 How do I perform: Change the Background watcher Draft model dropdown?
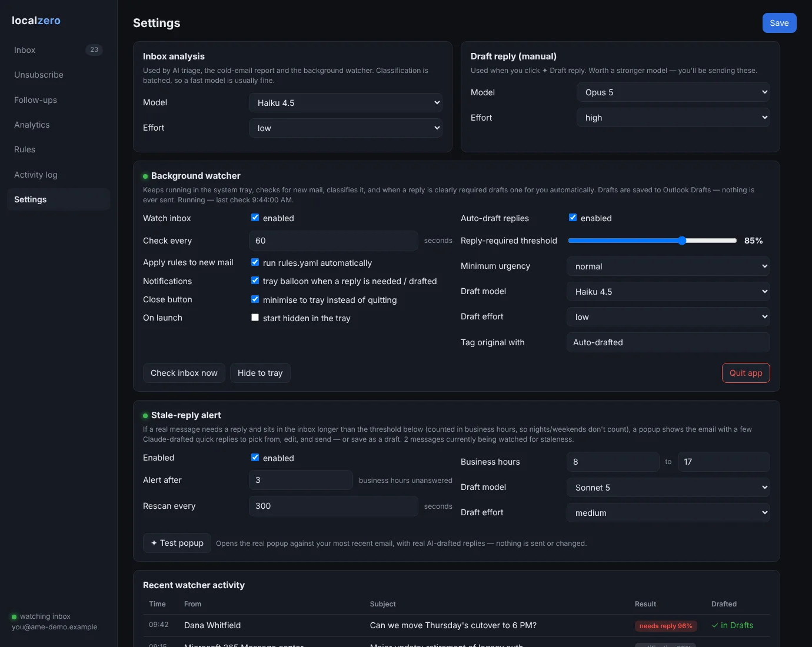[668, 292]
